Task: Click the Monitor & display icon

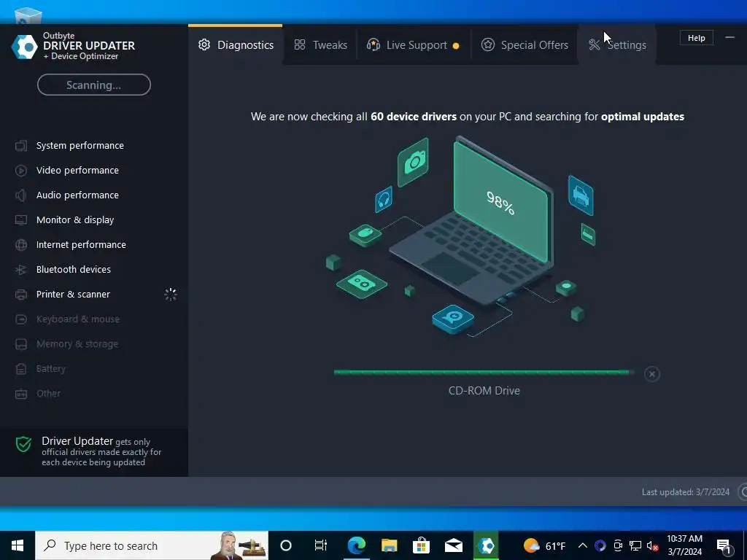Action: click(x=21, y=220)
